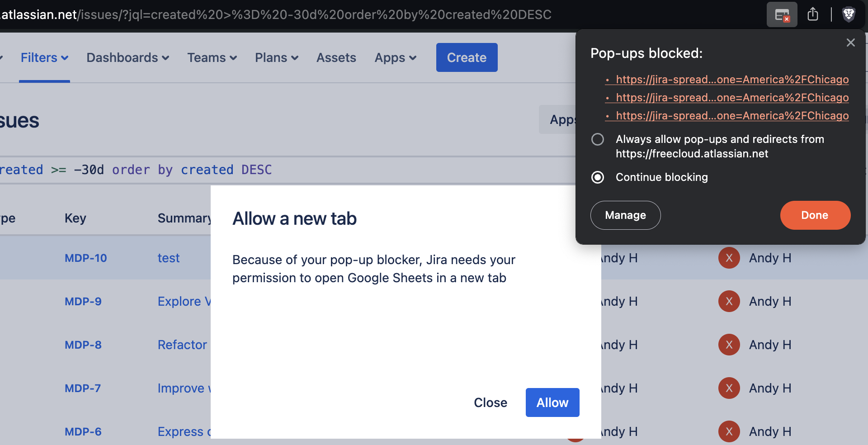The width and height of the screenshot is (868, 445).
Task: Open the Filters dropdown menu
Action: (44, 58)
